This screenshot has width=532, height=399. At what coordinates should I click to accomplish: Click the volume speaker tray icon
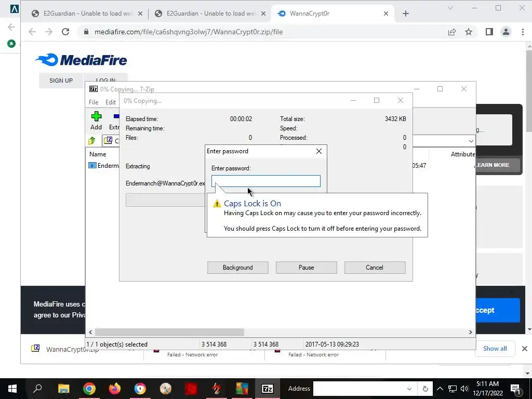[464, 389]
